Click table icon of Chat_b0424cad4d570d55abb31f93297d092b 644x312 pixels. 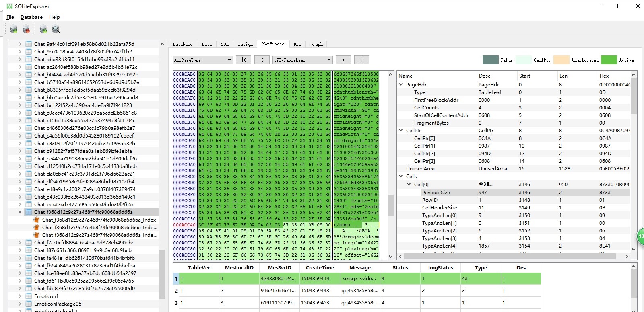pos(29,74)
